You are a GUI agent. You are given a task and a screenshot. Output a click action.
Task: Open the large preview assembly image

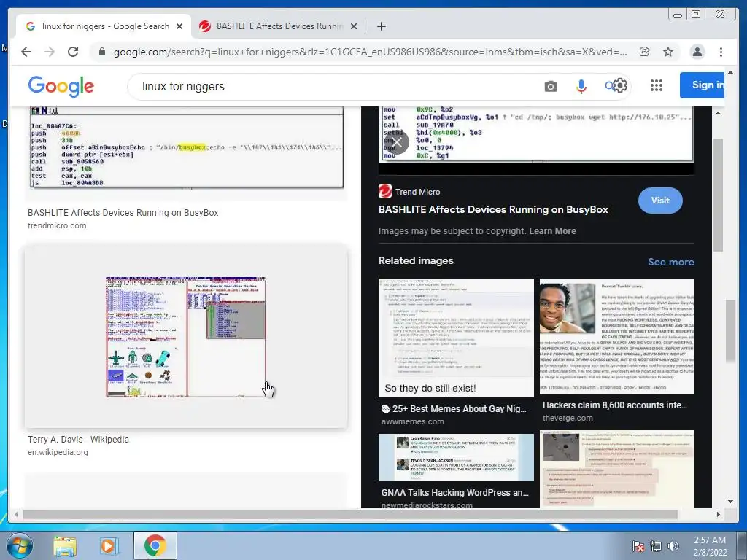536,134
